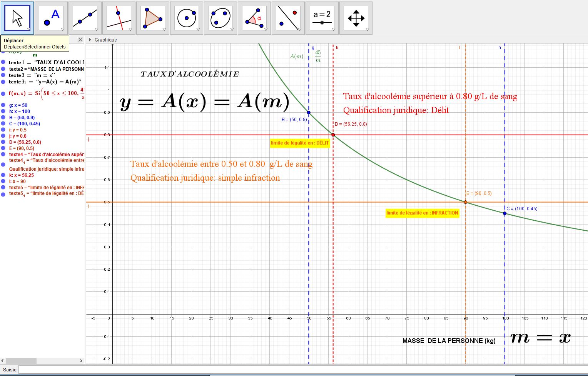Viewport: 588px width, 376px height.
Task: Open the Angle tool dropdown arrow
Action: pyautogui.click(x=266, y=29)
